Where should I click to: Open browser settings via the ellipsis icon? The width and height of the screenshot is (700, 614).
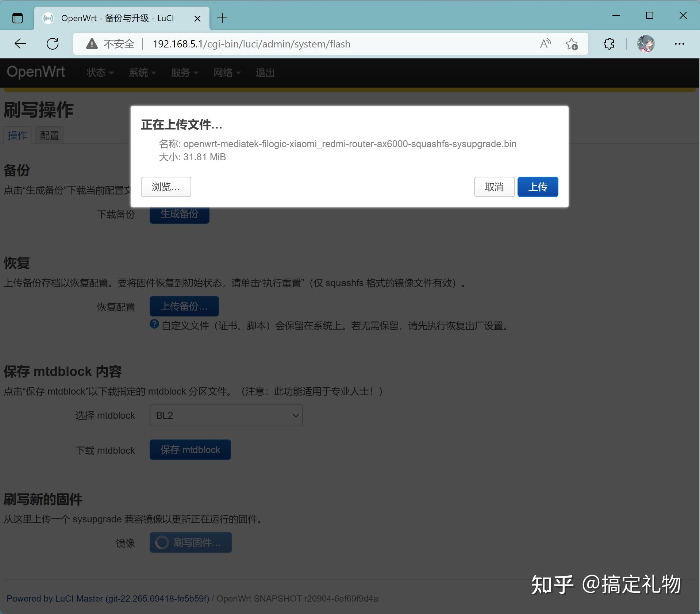[x=680, y=44]
